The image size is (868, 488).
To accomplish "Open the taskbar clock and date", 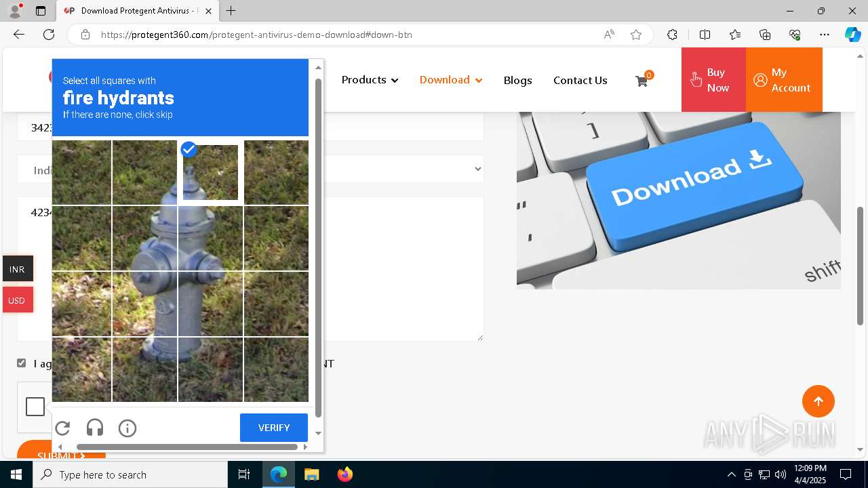I will pos(810,474).
